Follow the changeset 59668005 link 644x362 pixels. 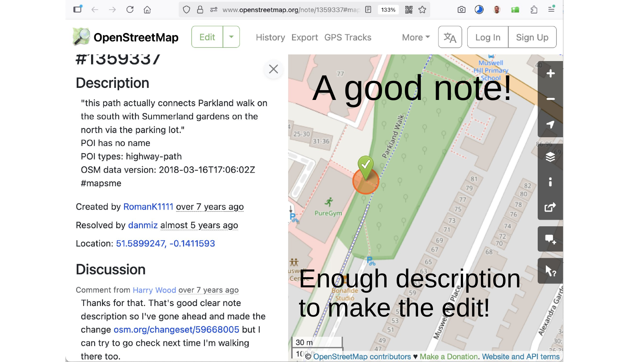176,330
